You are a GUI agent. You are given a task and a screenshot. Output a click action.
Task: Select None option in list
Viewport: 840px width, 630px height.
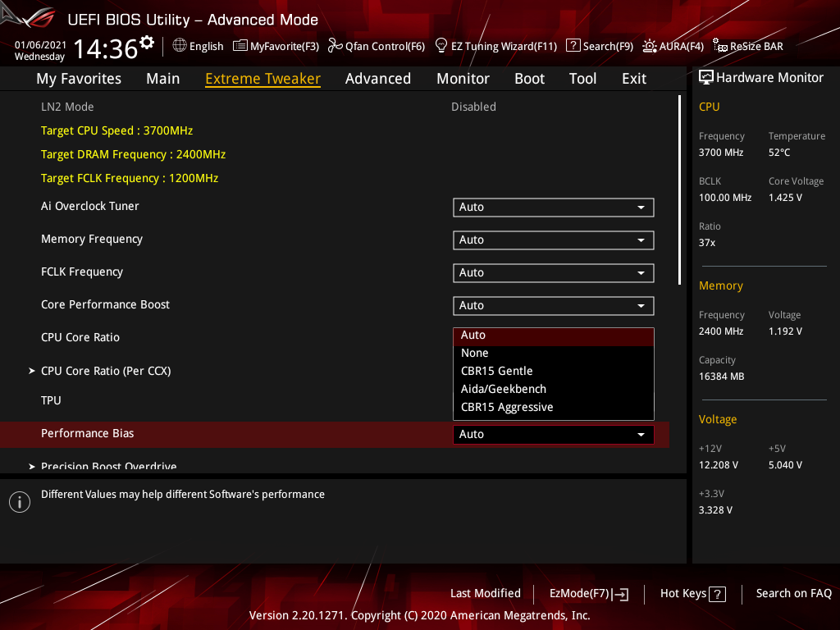(554, 353)
